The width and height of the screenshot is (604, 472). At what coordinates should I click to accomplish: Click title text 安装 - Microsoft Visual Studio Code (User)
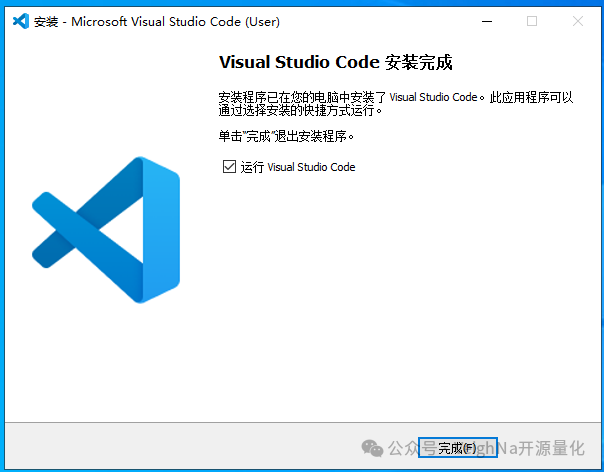tap(157, 22)
